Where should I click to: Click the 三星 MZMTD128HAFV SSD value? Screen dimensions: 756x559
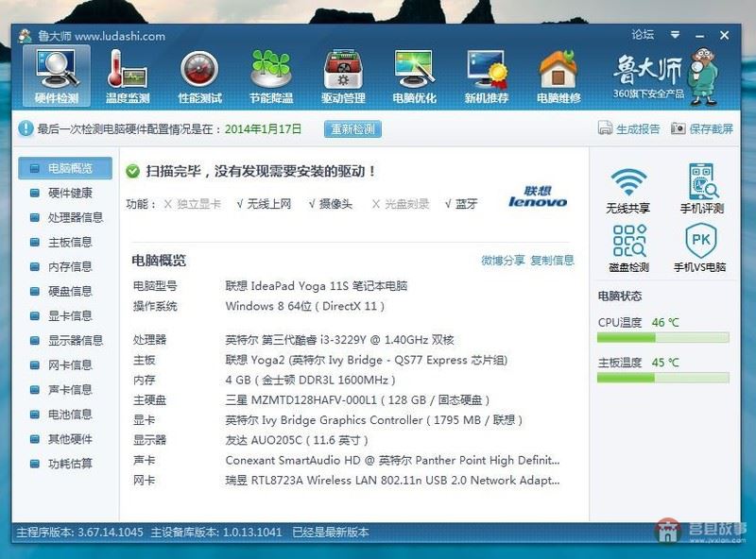tap(357, 400)
